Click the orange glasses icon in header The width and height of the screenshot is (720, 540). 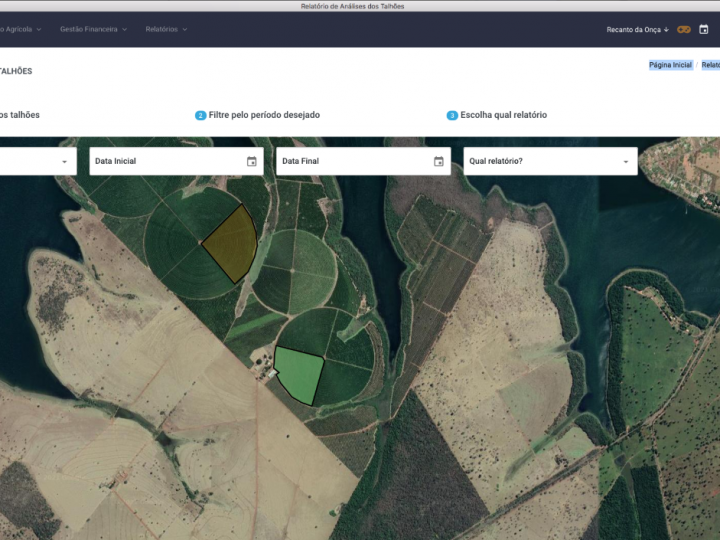click(x=684, y=29)
